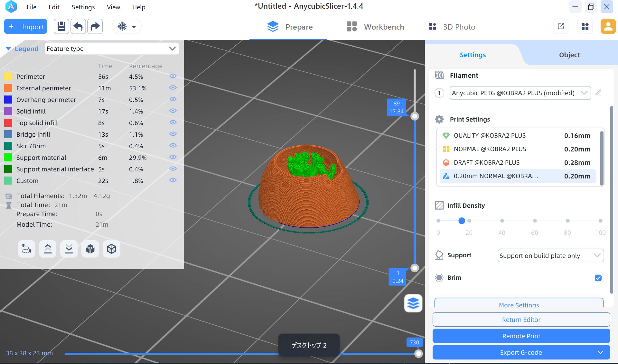Open the Settings menu

coord(83,7)
